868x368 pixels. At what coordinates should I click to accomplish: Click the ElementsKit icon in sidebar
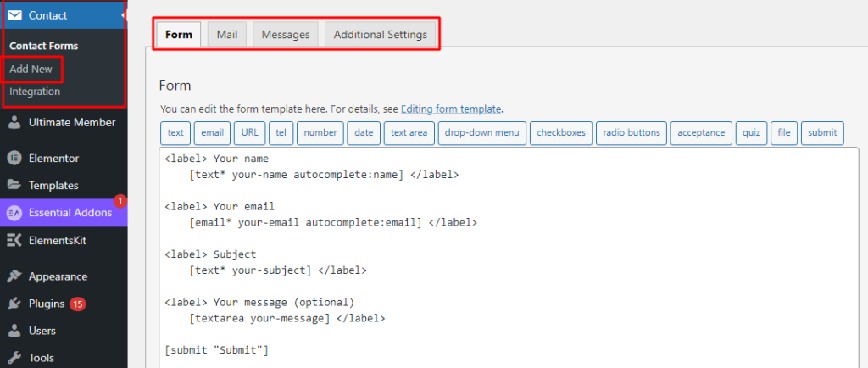coord(14,240)
